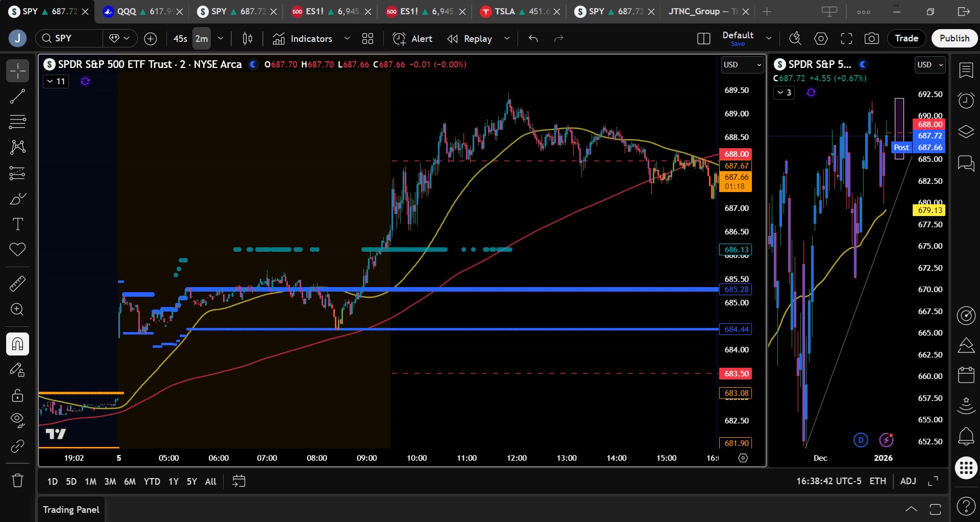Create a new Alert

click(x=412, y=39)
